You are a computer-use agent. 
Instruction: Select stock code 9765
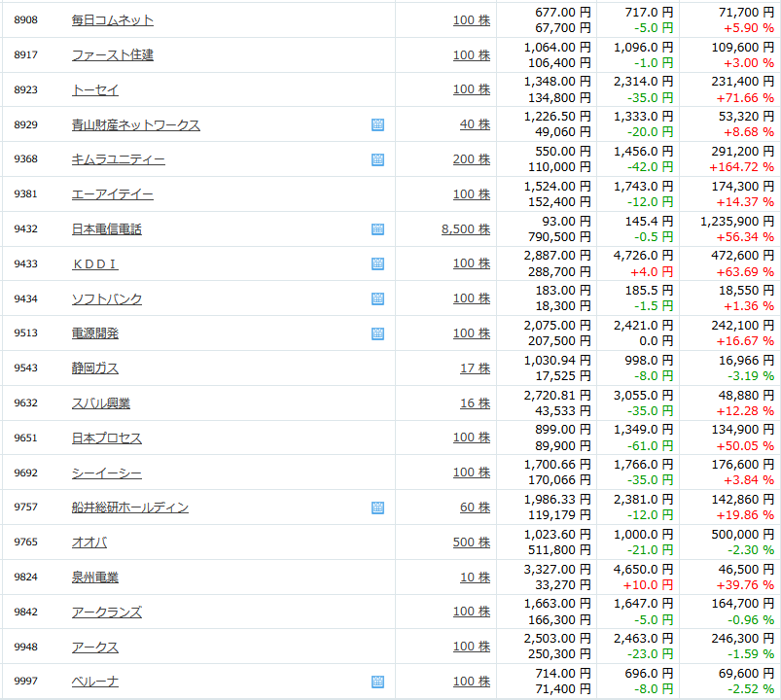pos(26,542)
